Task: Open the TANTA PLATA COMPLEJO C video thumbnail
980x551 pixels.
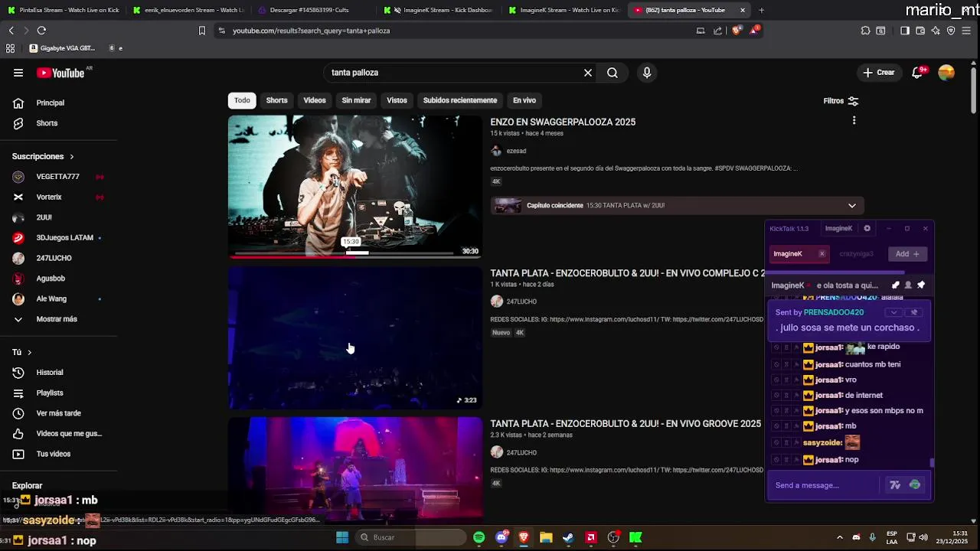Action: (x=355, y=337)
